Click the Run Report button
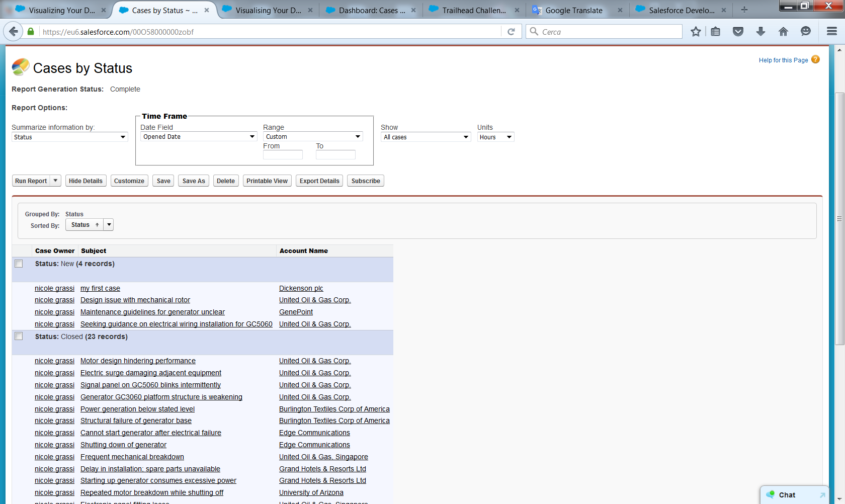Screen dimensions: 845x504 pyautogui.click(x=31, y=181)
